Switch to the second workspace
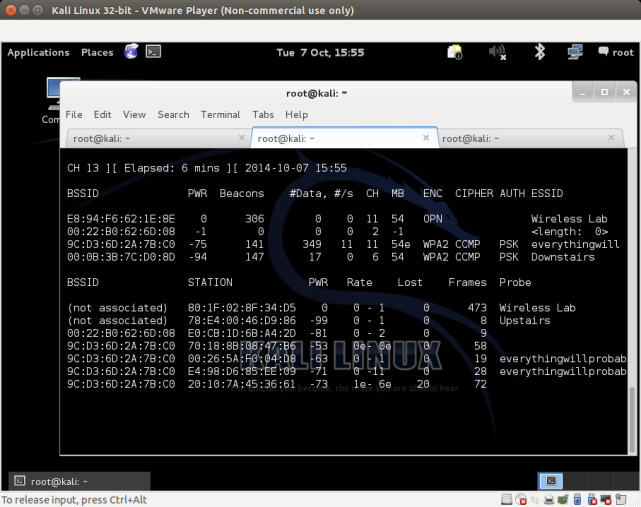The width and height of the screenshot is (641, 507). coord(576,481)
